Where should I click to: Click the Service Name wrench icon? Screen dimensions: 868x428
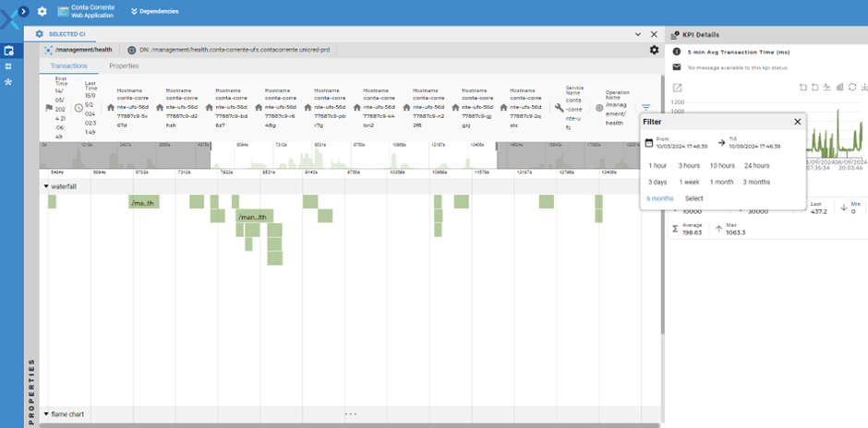click(x=559, y=108)
